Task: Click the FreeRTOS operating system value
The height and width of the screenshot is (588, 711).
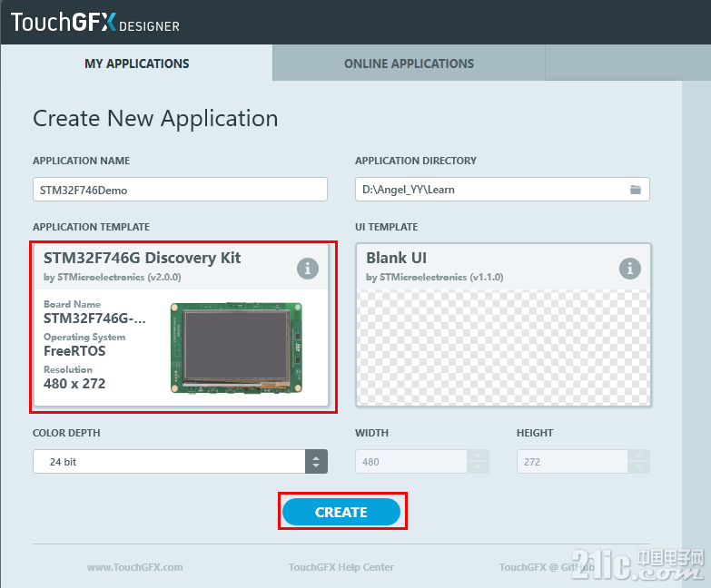Action: pos(74,351)
